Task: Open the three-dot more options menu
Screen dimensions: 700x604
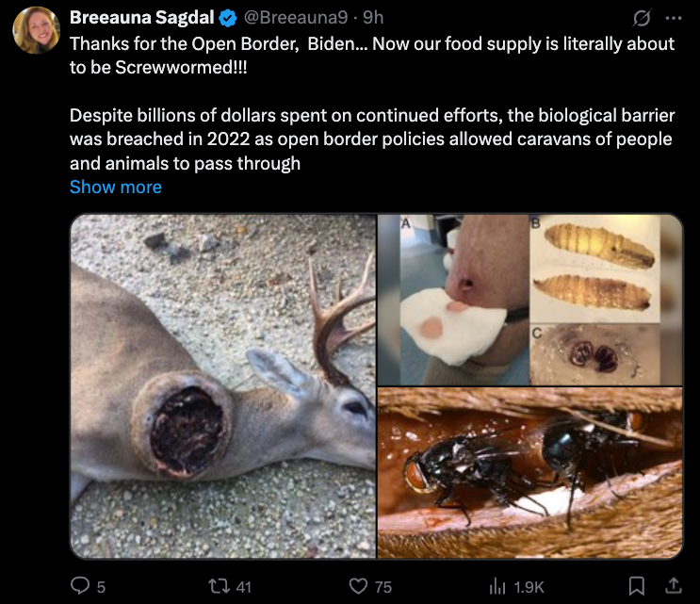Action: coord(673,18)
